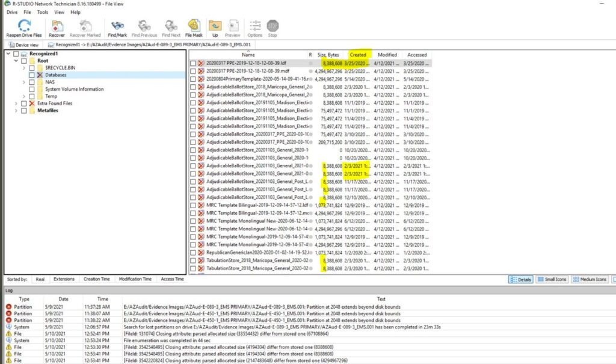The height and width of the screenshot is (364, 616).
Task: Click the Recognized1 drive icon in tree
Action: 24,54
